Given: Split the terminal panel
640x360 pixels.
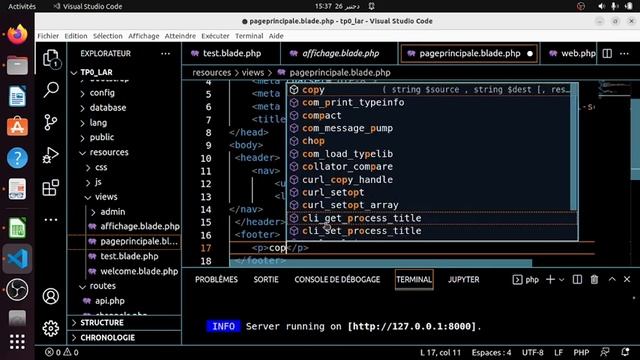Looking at the screenshot, I should pyautogui.click(x=577, y=280).
